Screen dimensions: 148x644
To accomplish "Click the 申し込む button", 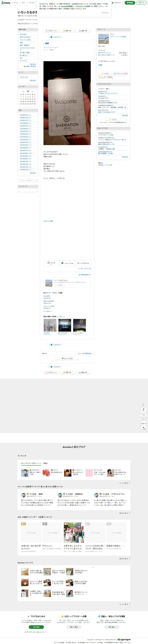I will (x=112, y=627).
